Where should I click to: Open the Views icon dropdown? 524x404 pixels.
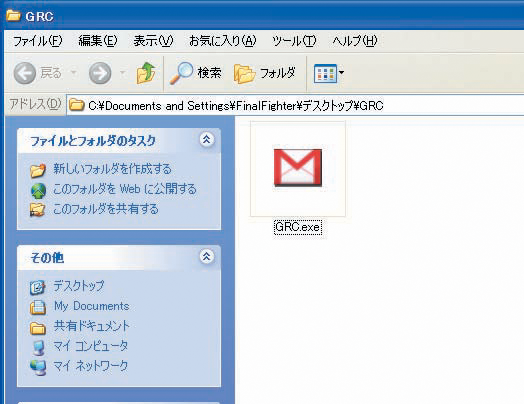click(x=329, y=73)
